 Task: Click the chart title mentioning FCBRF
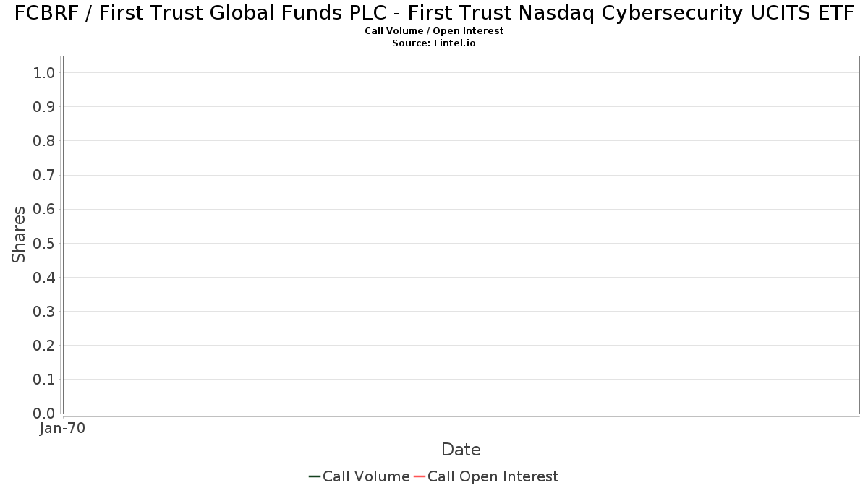coord(434,13)
